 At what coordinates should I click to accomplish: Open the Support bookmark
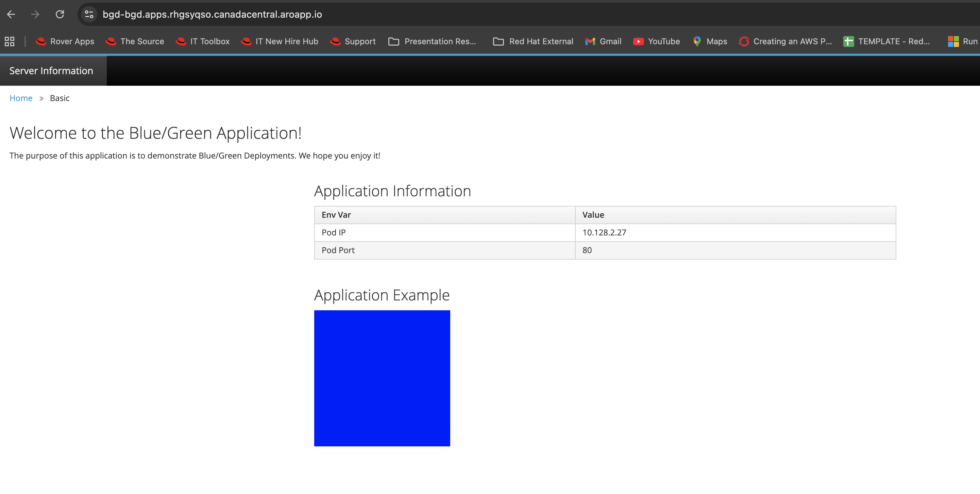coord(352,42)
